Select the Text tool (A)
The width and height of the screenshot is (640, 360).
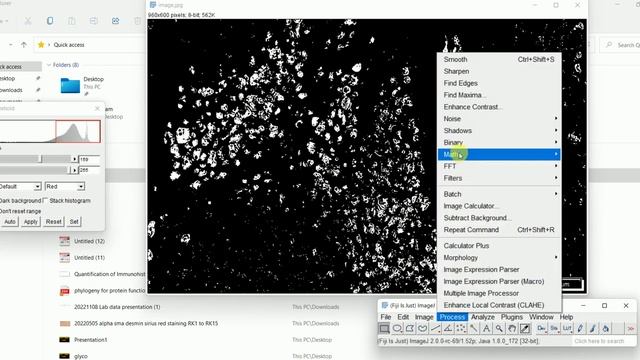point(486,328)
